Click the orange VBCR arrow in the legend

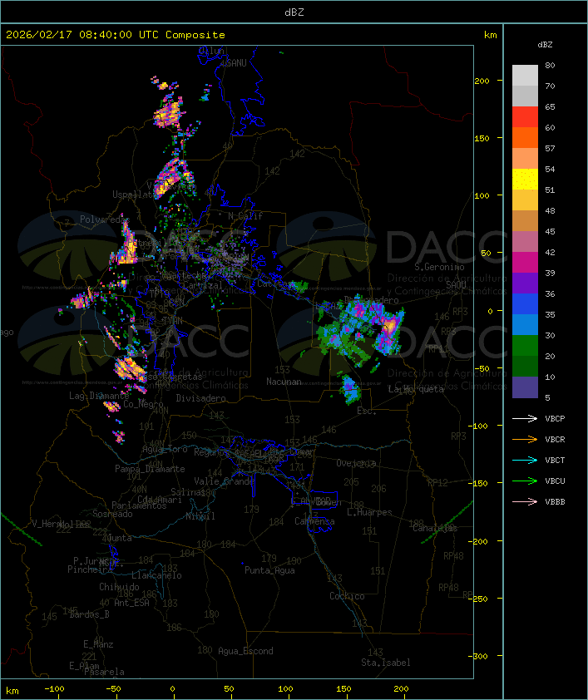coord(525,439)
